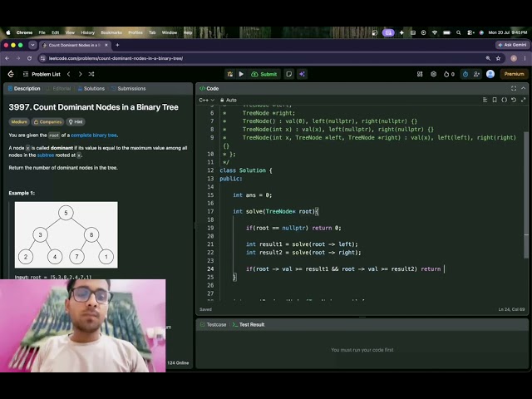Open the Bookmarks menu

click(111, 32)
